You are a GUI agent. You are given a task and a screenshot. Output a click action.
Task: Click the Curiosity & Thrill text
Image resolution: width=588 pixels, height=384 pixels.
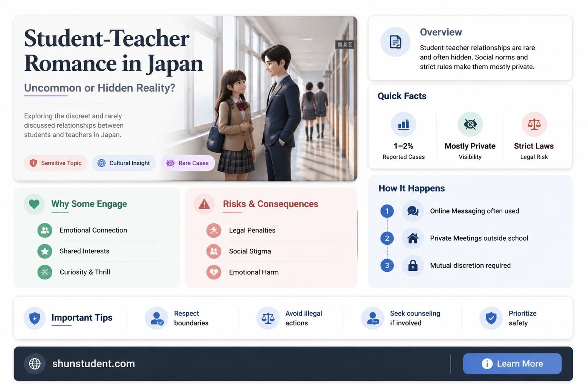click(x=85, y=272)
